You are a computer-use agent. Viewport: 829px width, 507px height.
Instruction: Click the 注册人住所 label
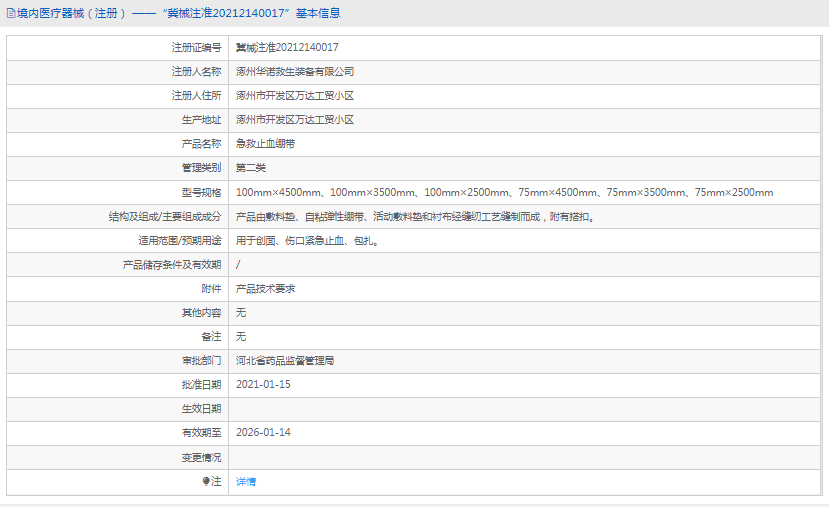coord(196,96)
